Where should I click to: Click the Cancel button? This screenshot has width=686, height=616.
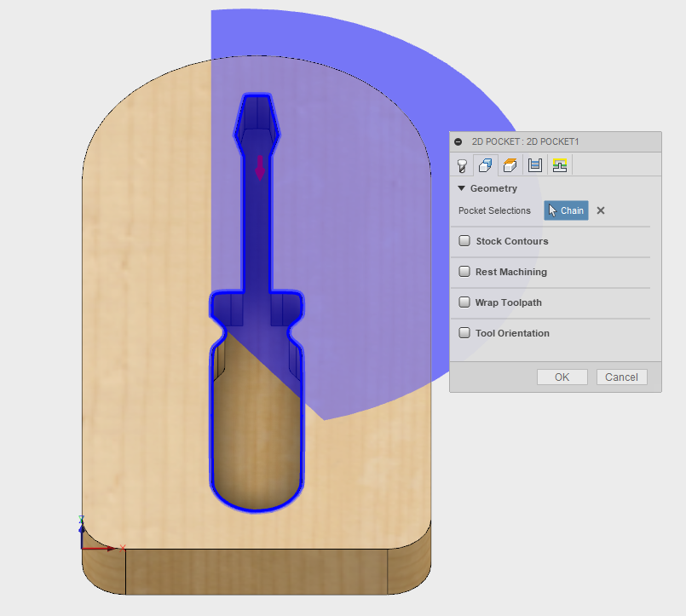[622, 377]
